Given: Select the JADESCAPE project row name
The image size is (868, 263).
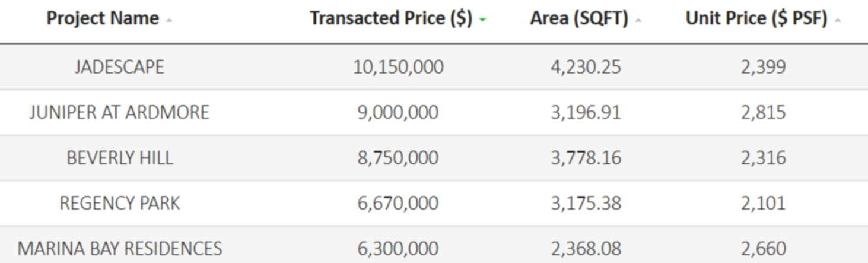Looking at the screenshot, I should pyautogui.click(x=119, y=67).
